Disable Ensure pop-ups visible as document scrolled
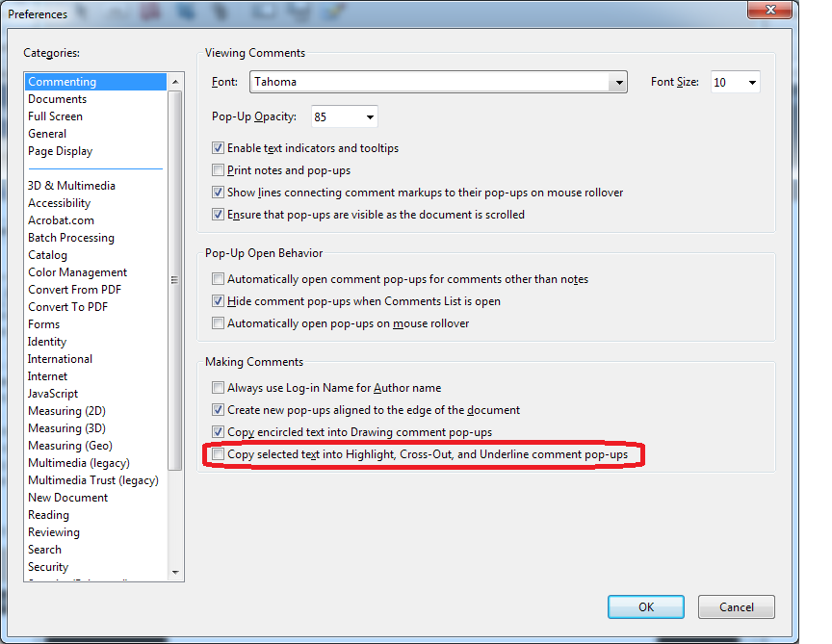Screen dimensions: 832x644 (x=218, y=214)
